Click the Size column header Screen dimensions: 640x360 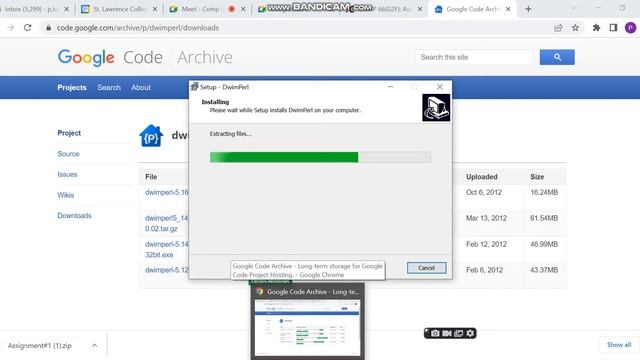tap(537, 177)
